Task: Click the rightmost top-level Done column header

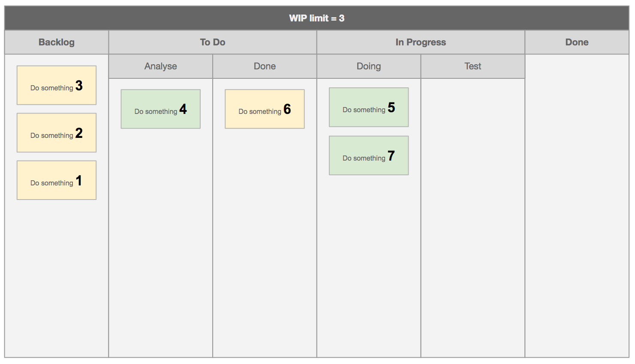Action: point(577,42)
